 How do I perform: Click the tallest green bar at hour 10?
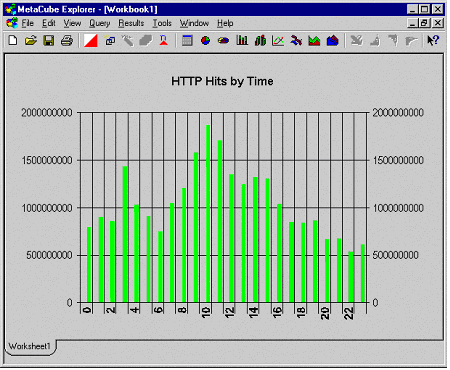[208, 214]
